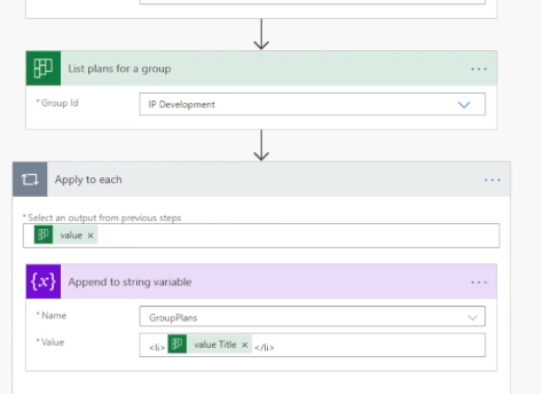Click the Append to string variable icon
The width and height of the screenshot is (541, 394).
tap(43, 282)
